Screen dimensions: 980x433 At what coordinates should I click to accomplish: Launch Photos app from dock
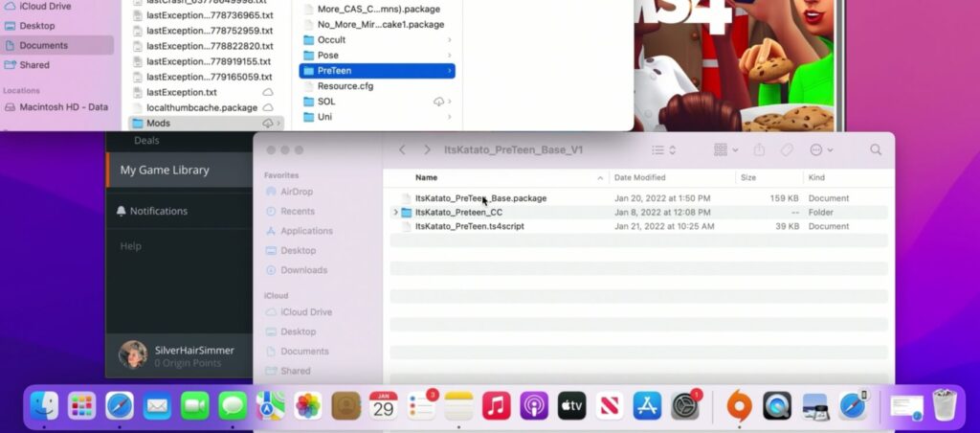point(308,407)
